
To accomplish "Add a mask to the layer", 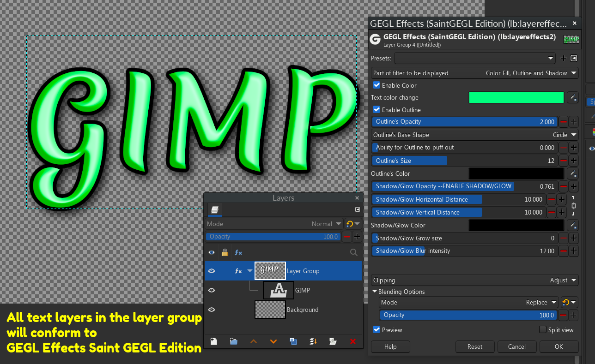I will pos(333,341).
